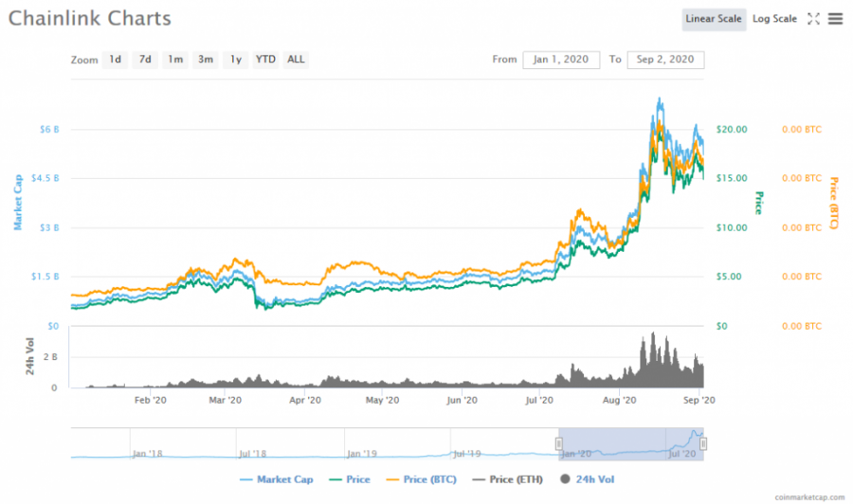Click the Aug '20 x-axis label
The image size is (853, 504).
pos(619,400)
